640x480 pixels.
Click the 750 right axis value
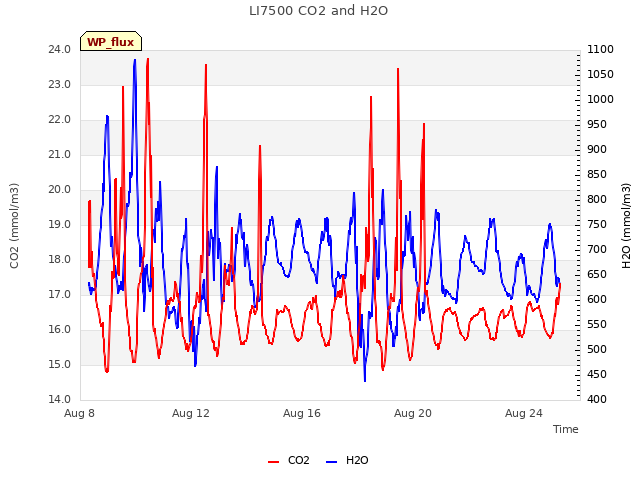click(x=597, y=224)
